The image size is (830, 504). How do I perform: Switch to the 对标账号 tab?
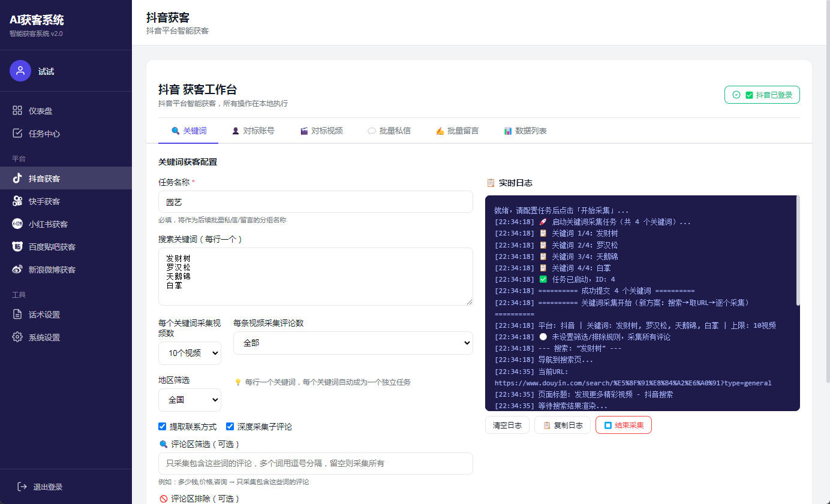(x=252, y=131)
